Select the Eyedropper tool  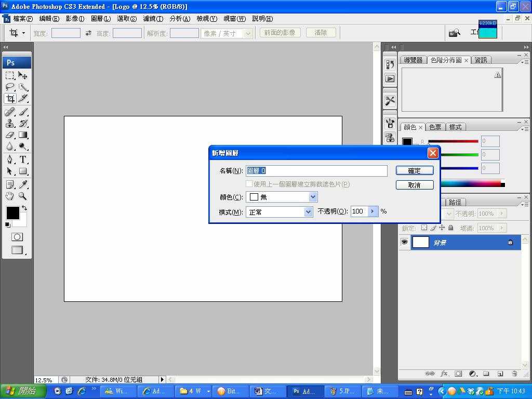coord(23,184)
